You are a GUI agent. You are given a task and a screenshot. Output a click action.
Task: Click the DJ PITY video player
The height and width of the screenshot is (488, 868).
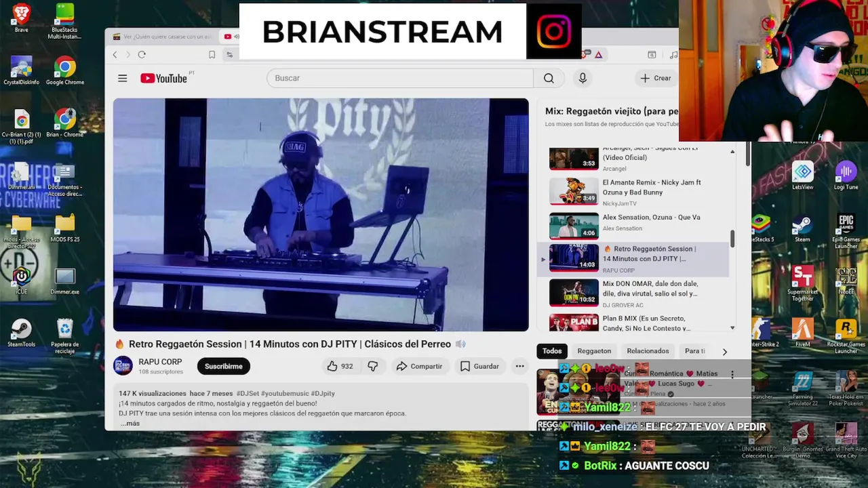[x=321, y=215]
